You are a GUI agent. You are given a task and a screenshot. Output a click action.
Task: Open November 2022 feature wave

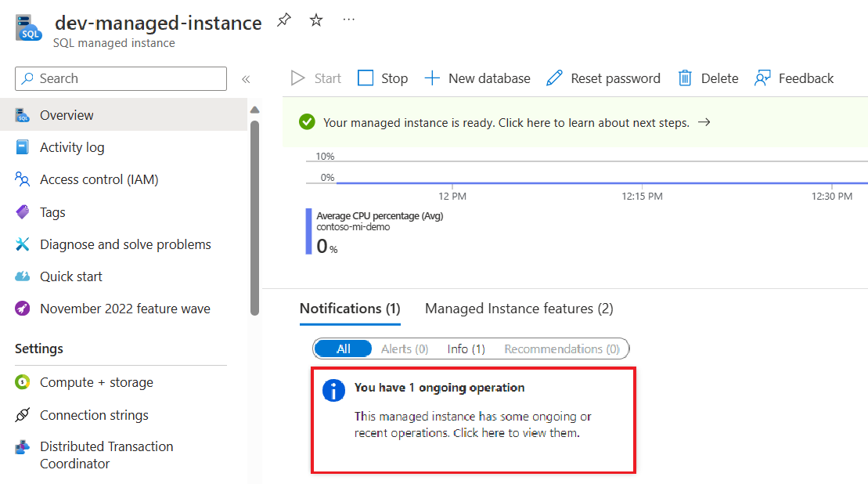coord(124,309)
